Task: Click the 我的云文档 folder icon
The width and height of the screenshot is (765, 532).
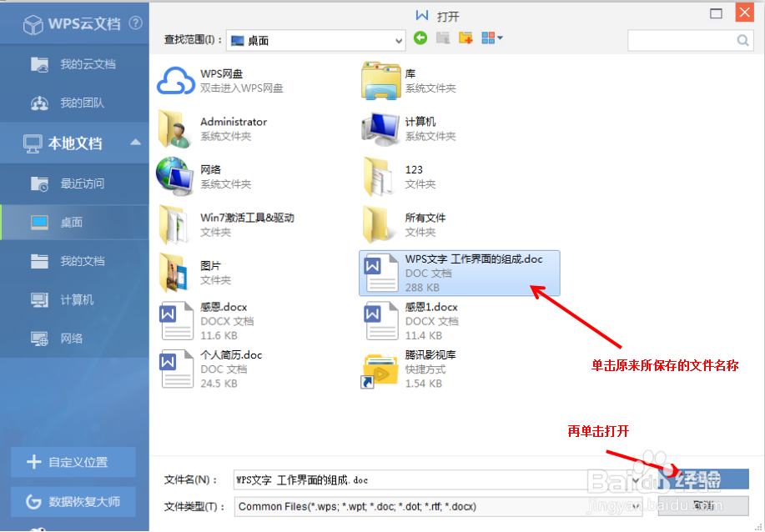Action: pos(39,64)
